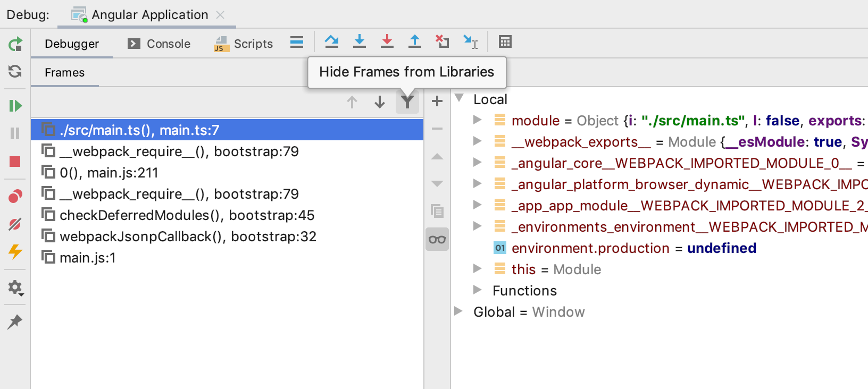Screen dimensions: 868x389
Task: Click the plus New Watch button
Action: point(437,101)
